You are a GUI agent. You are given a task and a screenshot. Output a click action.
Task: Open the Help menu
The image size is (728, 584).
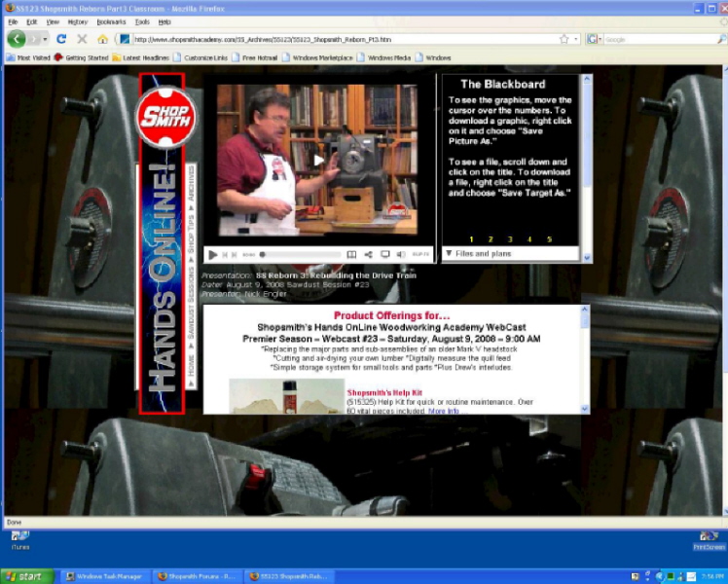(x=164, y=21)
